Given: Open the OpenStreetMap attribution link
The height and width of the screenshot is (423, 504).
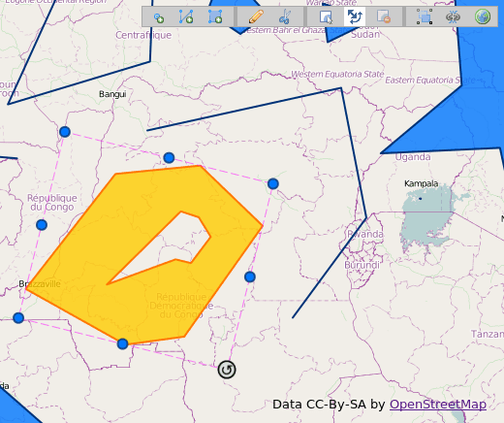Looking at the screenshot, I should (438, 405).
